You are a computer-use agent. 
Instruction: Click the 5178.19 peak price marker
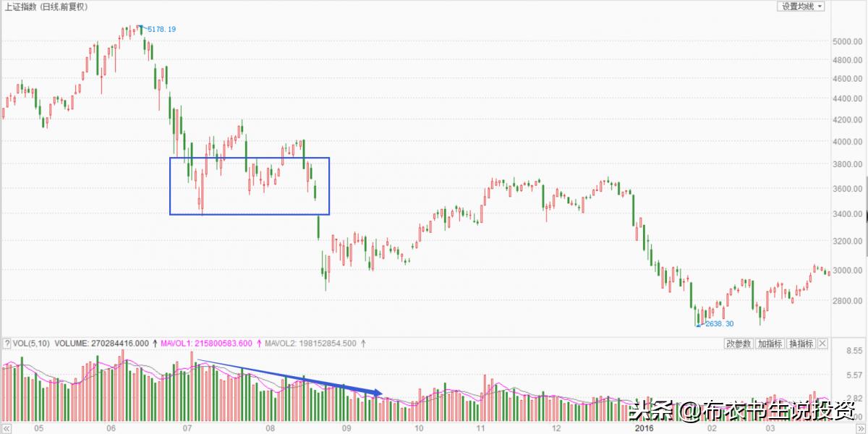pos(161,29)
